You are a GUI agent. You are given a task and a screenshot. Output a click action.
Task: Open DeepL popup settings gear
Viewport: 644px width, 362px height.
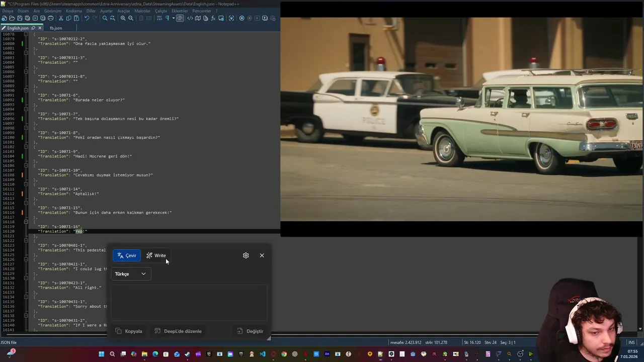246,255
